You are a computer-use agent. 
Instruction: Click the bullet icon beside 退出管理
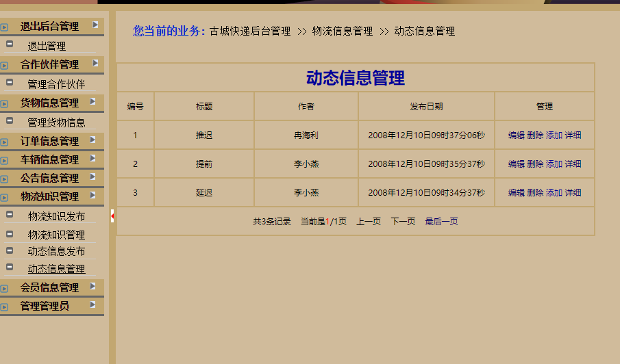10,44
